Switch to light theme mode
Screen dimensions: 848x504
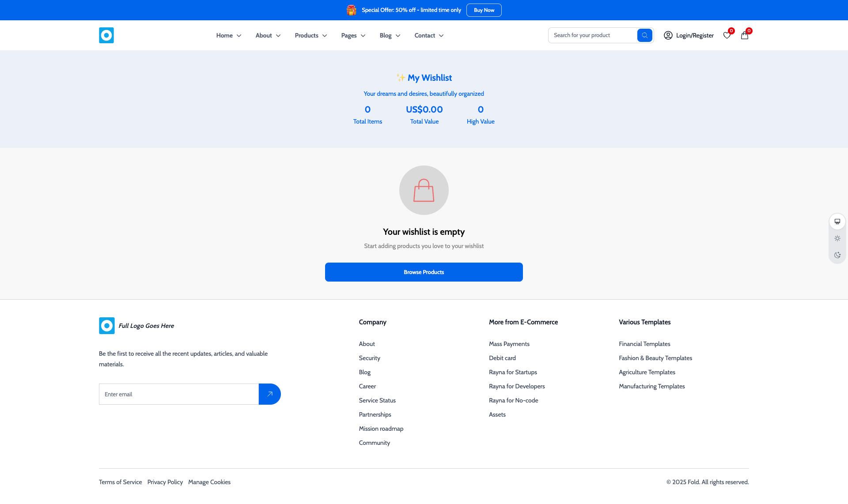coord(837,238)
